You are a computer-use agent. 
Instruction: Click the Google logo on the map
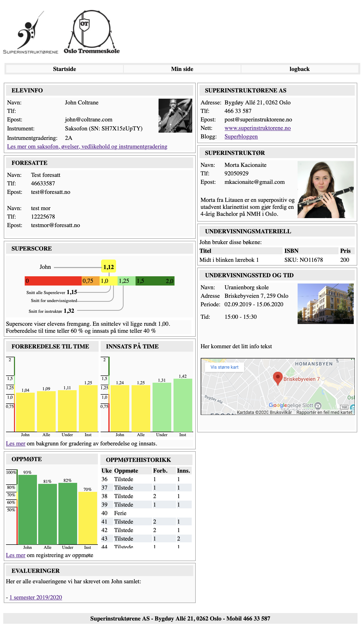[x=277, y=405]
